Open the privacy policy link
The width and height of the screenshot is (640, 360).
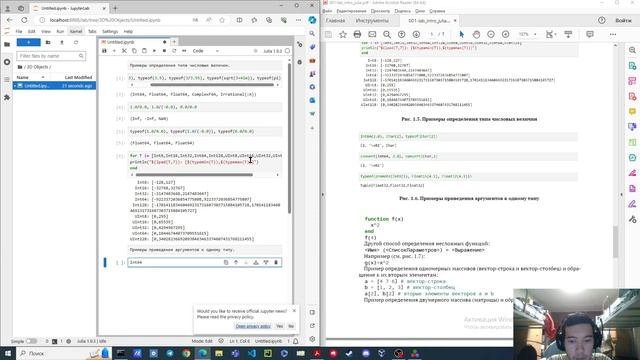point(253,326)
